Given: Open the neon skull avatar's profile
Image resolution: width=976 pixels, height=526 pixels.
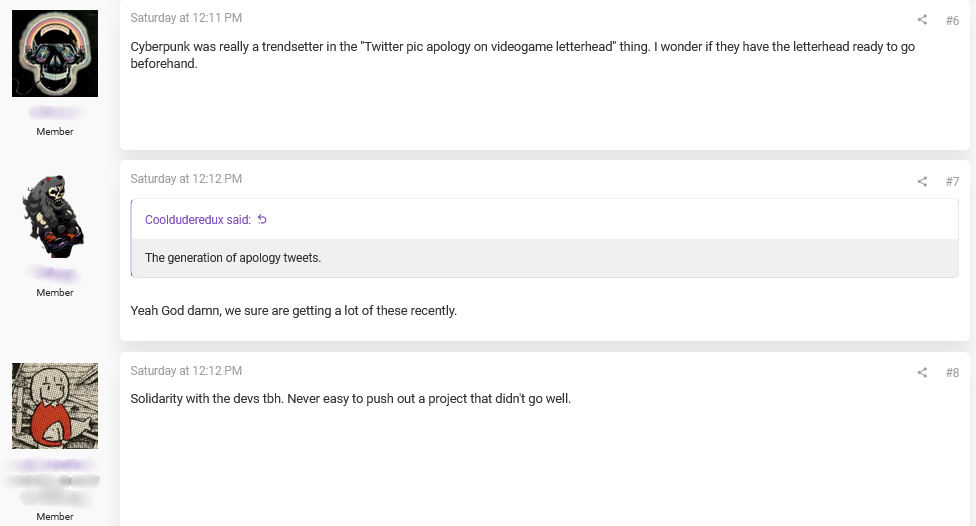Looking at the screenshot, I should [55, 54].
